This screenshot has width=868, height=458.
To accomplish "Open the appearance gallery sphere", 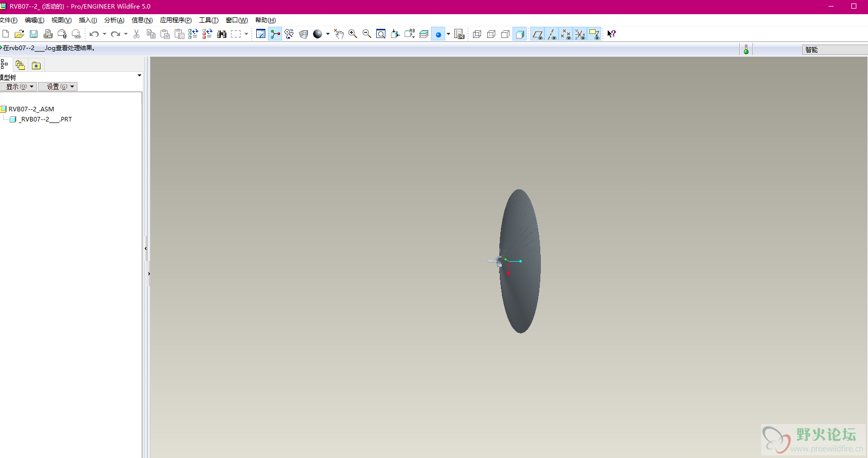I will tap(318, 34).
